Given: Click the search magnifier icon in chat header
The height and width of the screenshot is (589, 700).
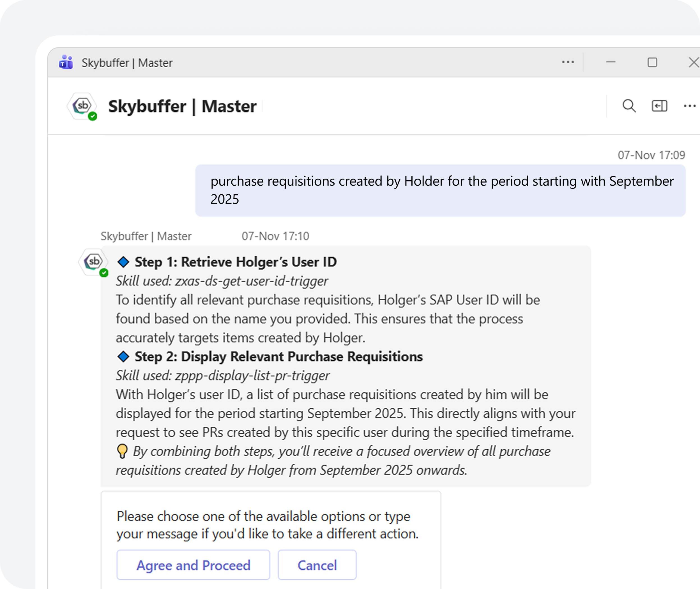Looking at the screenshot, I should click(x=629, y=106).
